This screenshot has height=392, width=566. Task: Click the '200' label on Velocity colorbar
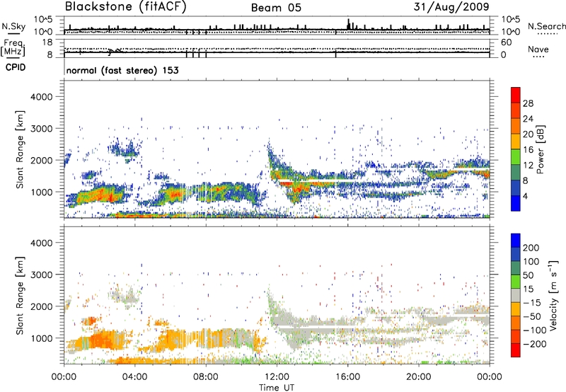pos(531,248)
